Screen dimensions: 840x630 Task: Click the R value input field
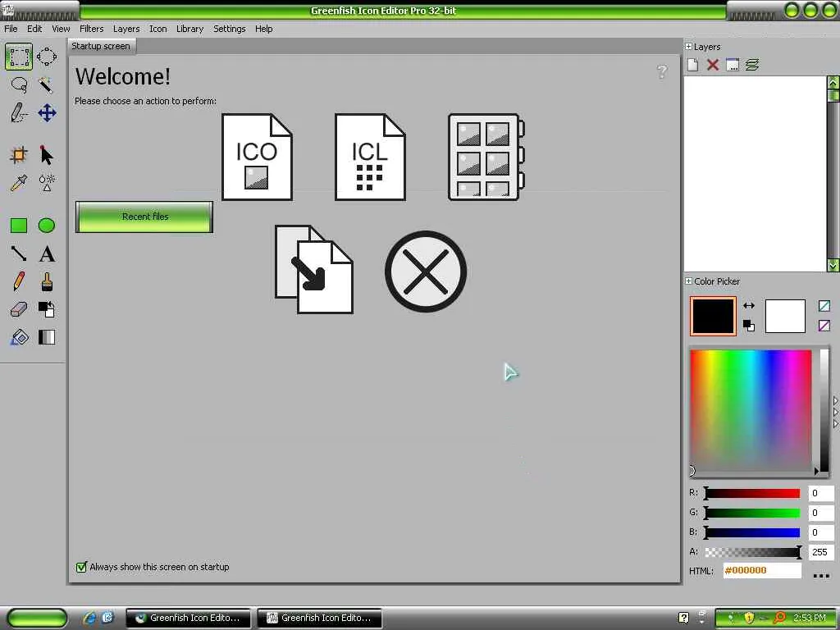coord(820,493)
